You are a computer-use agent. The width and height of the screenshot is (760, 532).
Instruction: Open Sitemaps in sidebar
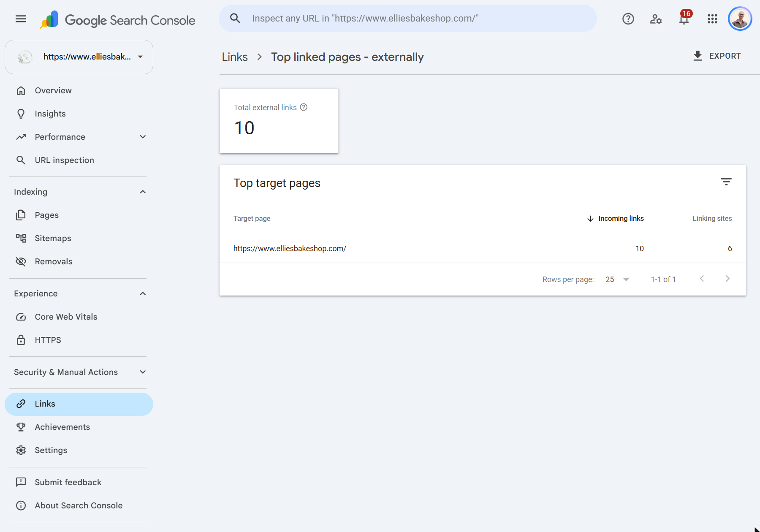(x=79, y=238)
